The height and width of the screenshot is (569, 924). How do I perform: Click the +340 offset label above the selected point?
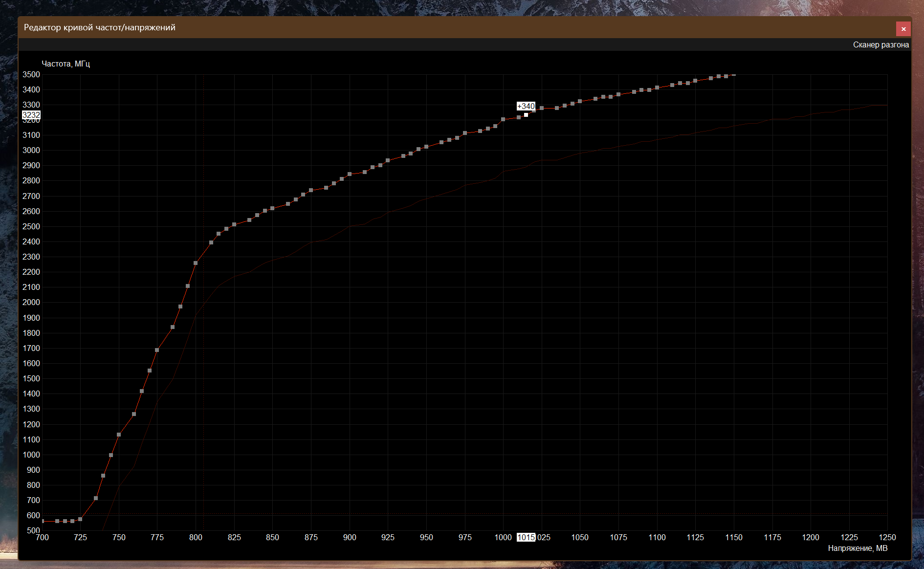pos(526,106)
